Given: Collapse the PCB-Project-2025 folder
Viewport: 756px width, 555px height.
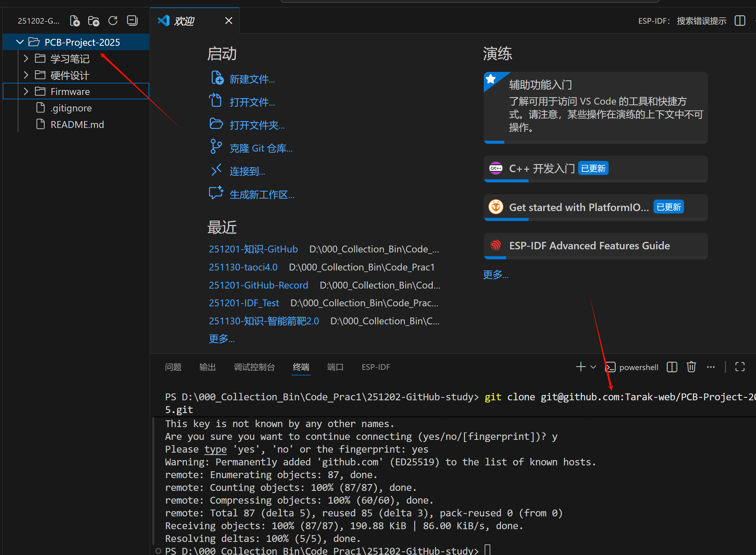Looking at the screenshot, I should pyautogui.click(x=20, y=42).
